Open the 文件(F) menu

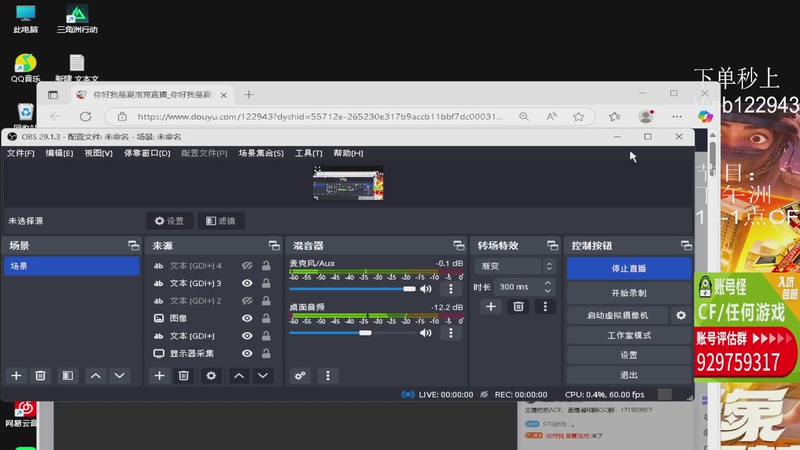click(x=20, y=153)
